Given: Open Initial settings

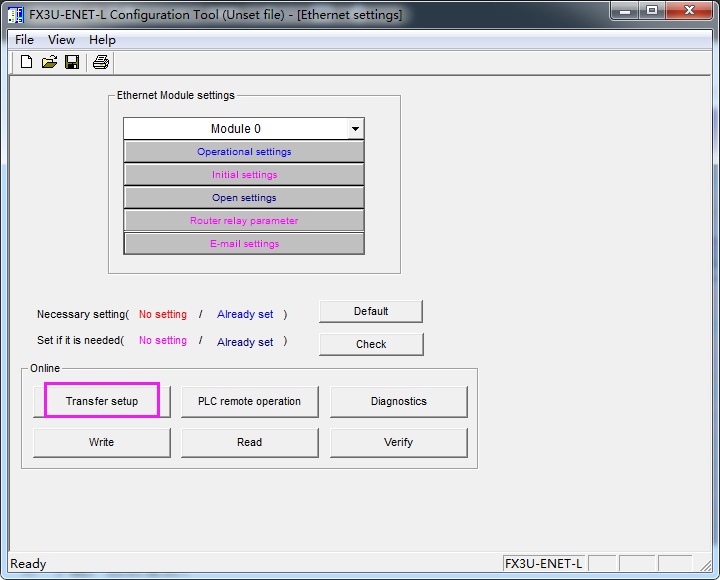Looking at the screenshot, I should 244,175.
